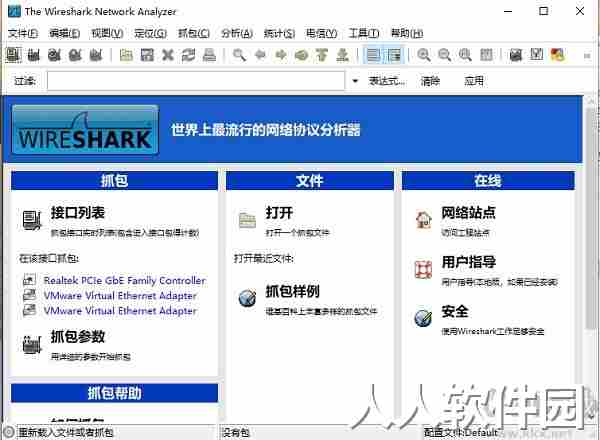Click 打开 to open a capture file
This screenshot has height=440, width=600.
(279, 213)
